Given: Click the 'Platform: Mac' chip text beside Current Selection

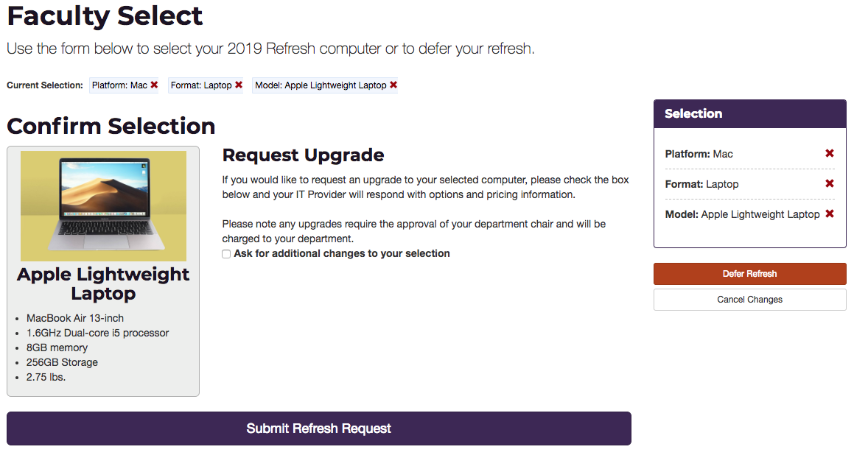Looking at the screenshot, I should pyautogui.click(x=119, y=85).
